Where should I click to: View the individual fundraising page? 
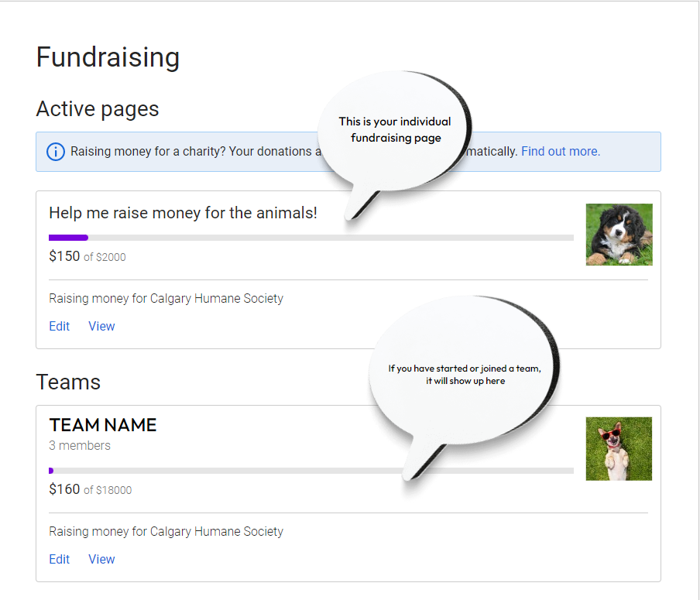click(x=101, y=326)
